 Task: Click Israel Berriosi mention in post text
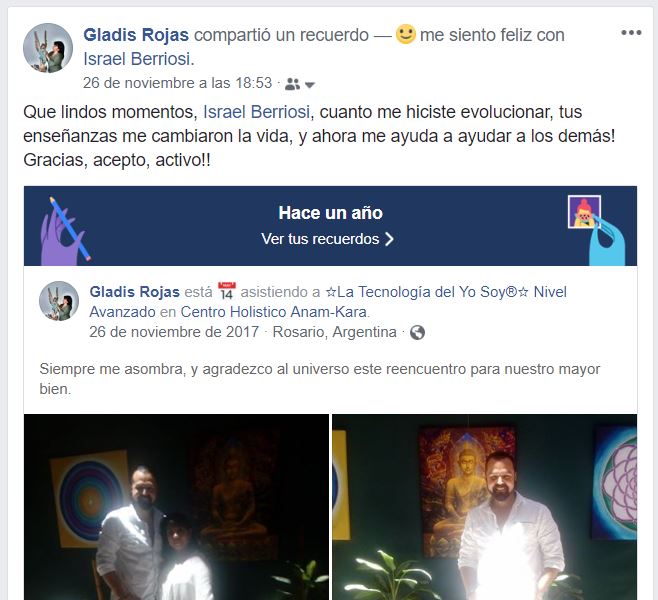click(256, 112)
